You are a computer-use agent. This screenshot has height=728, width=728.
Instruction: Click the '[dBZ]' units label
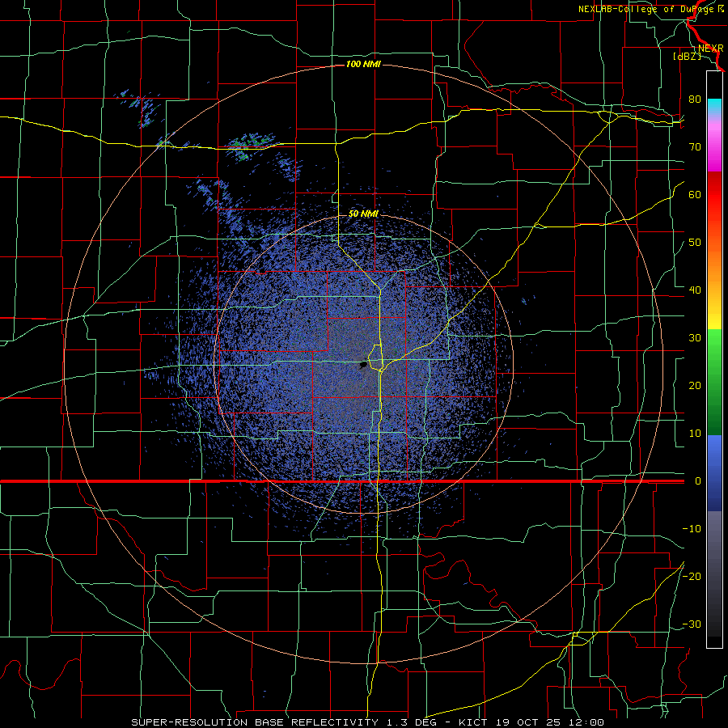(x=687, y=57)
